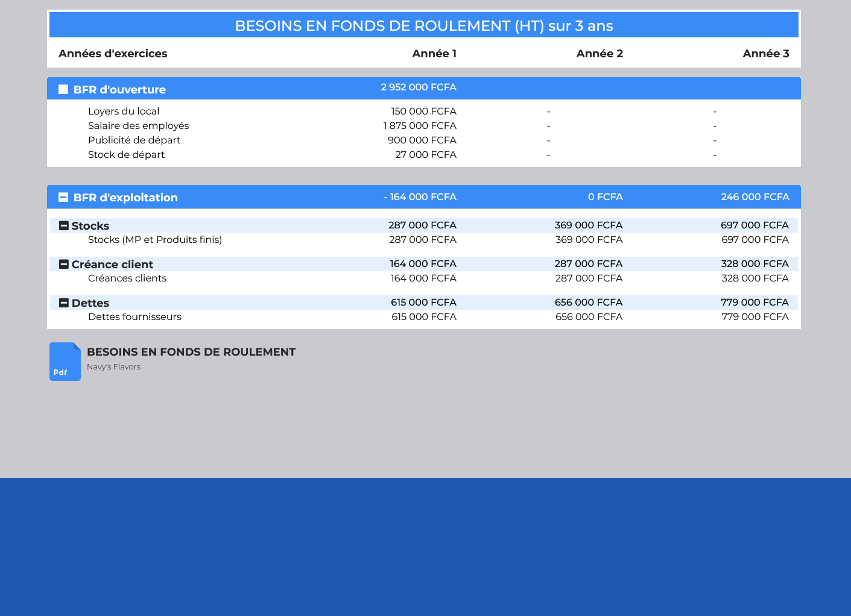
Task: Click the Années d'exercices header label
Action: 113,54
